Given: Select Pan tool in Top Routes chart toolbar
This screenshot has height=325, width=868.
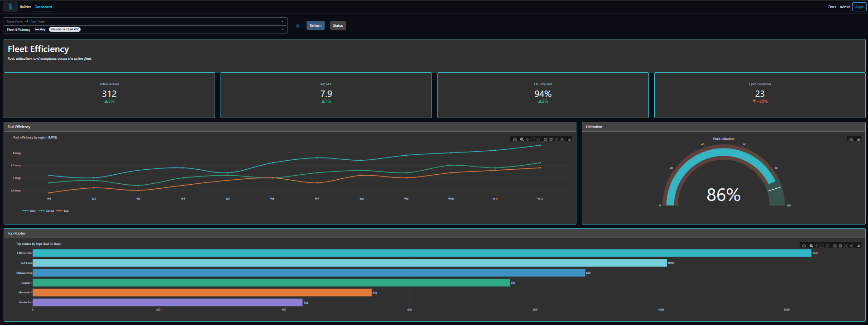Looking at the screenshot, I should click(x=817, y=246).
